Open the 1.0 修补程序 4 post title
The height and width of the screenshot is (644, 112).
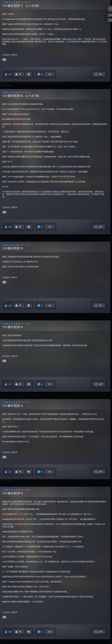click(x=13, y=327)
